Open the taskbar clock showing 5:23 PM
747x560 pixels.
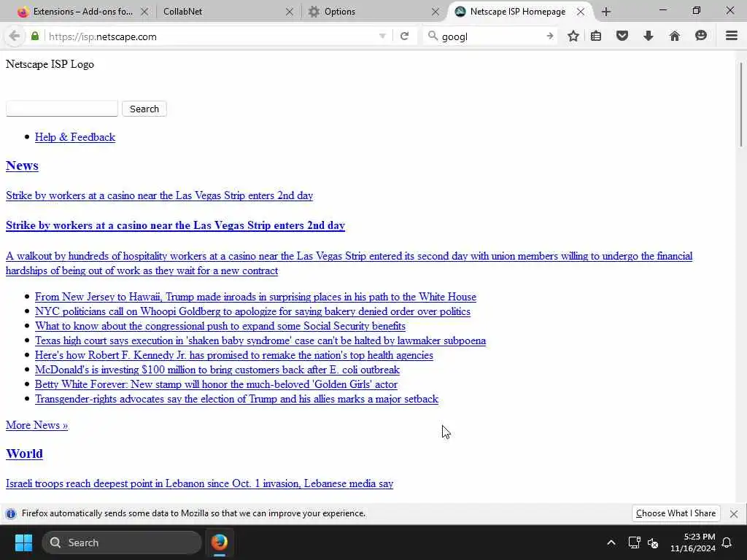tap(693, 542)
